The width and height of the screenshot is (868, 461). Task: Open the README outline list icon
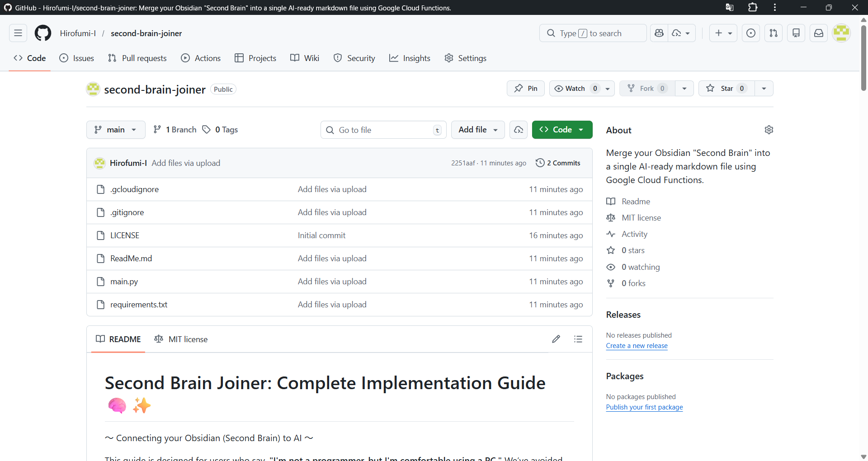578,339
